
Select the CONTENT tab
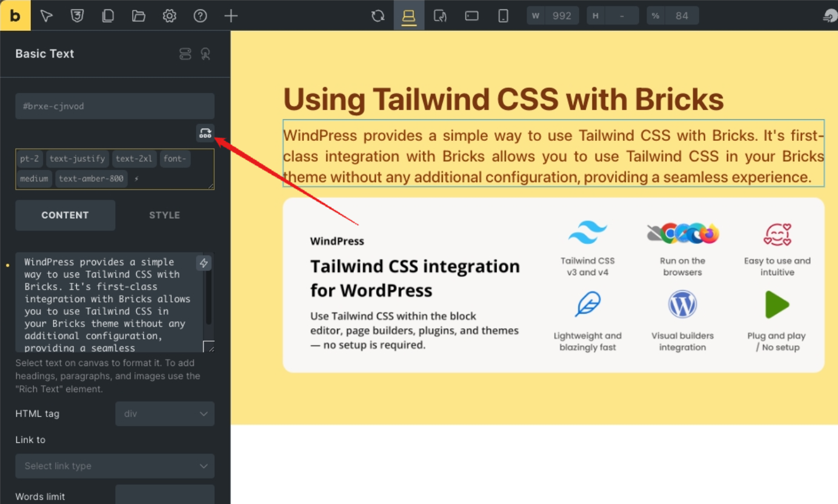(65, 215)
